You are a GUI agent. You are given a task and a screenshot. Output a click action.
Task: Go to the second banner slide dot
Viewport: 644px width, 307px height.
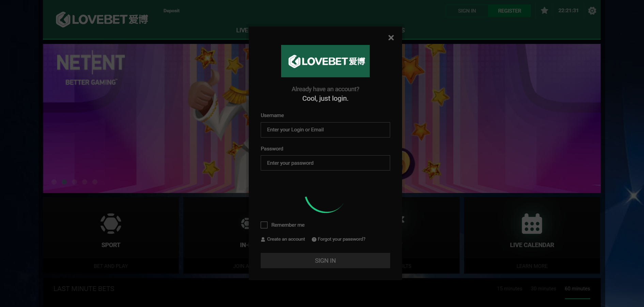64,182
